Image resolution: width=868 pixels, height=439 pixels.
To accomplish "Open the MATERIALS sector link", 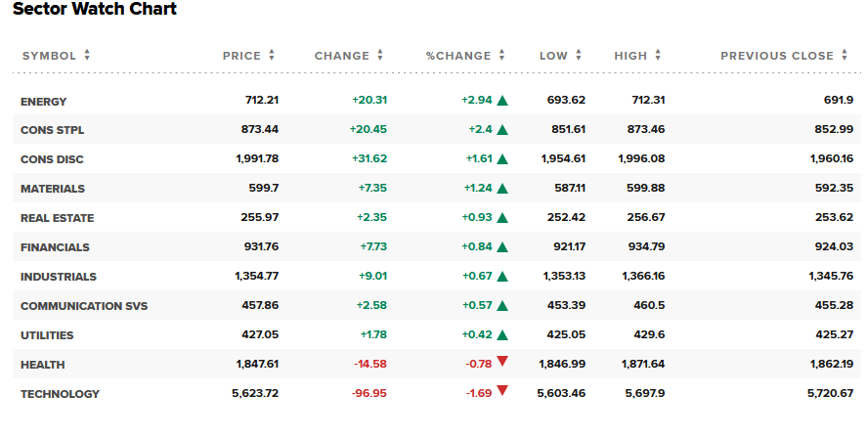I will (x=53, y=190).
